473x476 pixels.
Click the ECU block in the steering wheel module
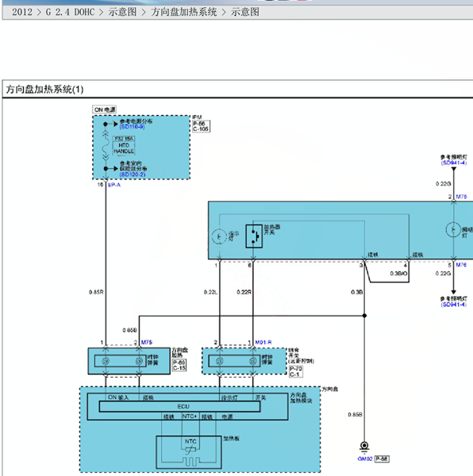(179, 406)
